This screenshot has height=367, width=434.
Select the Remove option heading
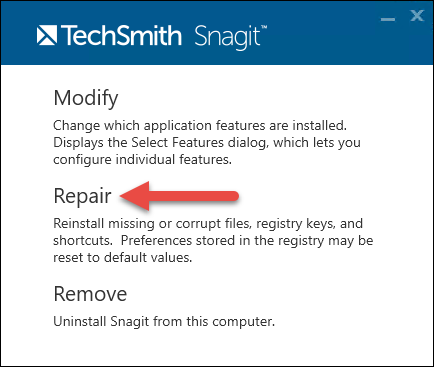[x=90, y=294]
